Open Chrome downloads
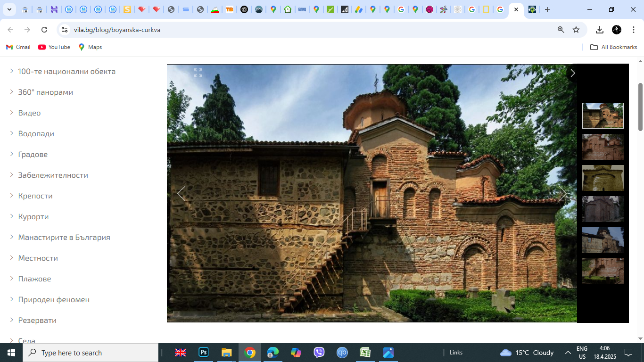Viewport: 644px width, 362px height. [x=600, y=30]
